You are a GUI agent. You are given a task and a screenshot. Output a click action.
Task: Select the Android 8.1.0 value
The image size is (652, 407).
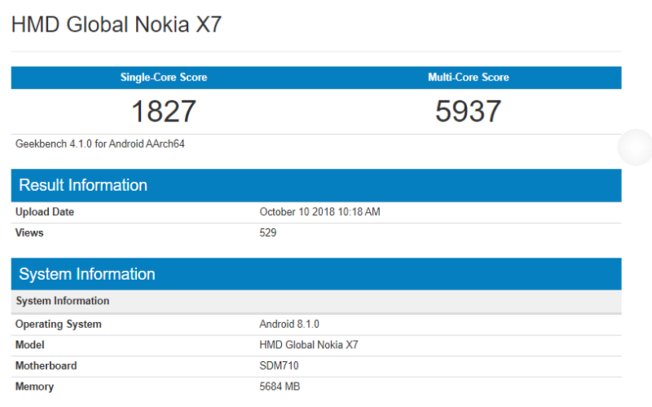[x=289, y=324]
